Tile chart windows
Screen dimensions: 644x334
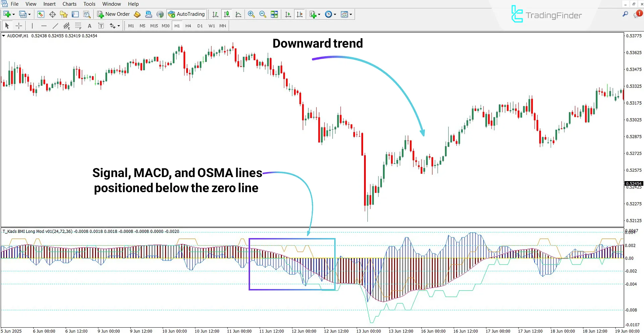click(x=274, y=14)
